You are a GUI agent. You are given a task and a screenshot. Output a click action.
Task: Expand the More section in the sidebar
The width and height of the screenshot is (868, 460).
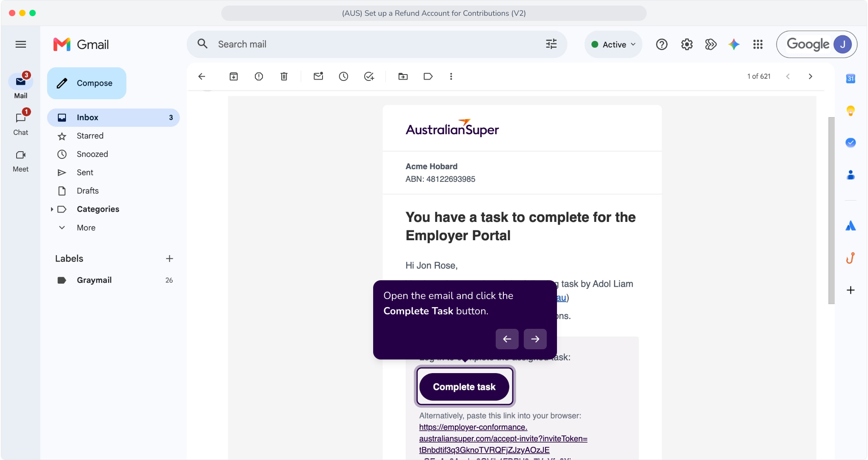pyautogui.click(x=86, y=228)
